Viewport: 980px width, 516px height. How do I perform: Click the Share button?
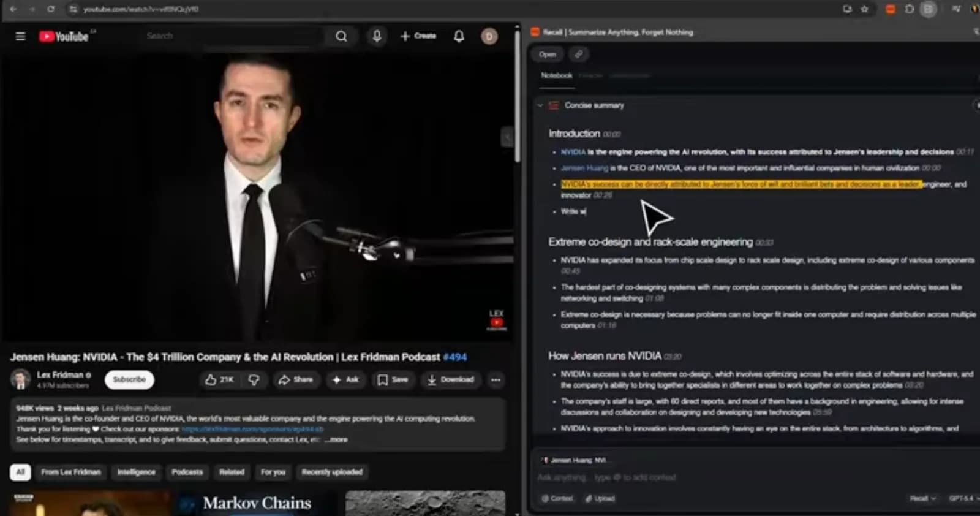(x=295, y=380)
